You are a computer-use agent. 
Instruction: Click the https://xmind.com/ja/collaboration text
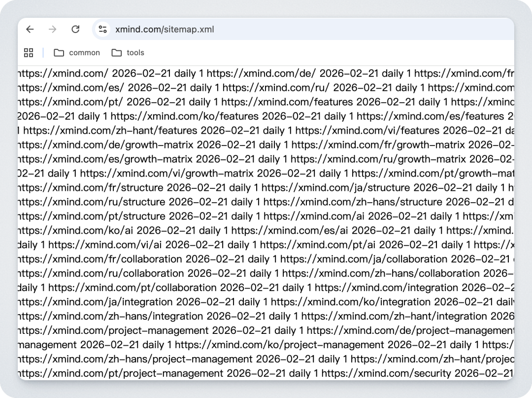pos(364,259)
